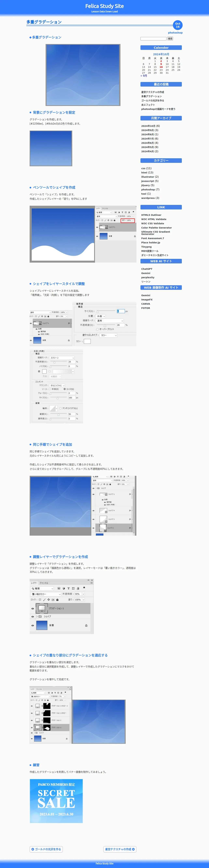The width and height of the screenshot is (209, 868).
Task: Open recent post 炎エフェクト
Action: coord(148,105)
